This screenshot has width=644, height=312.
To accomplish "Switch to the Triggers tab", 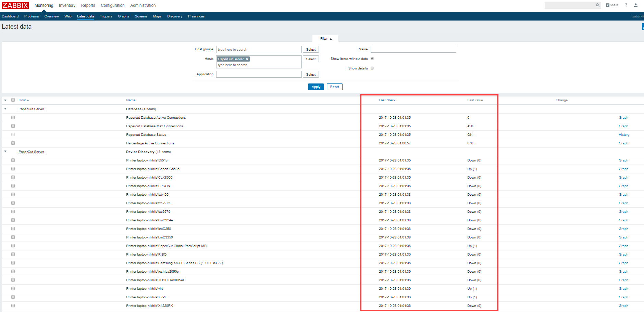I will (106, 16).
